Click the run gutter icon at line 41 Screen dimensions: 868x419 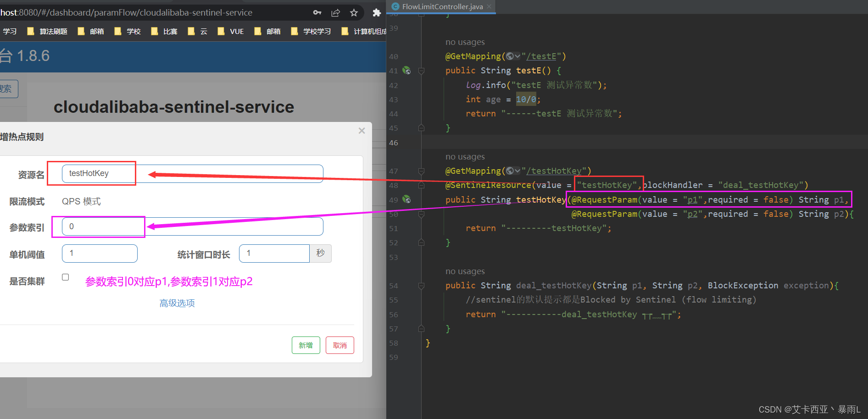[x=406, y=71]
